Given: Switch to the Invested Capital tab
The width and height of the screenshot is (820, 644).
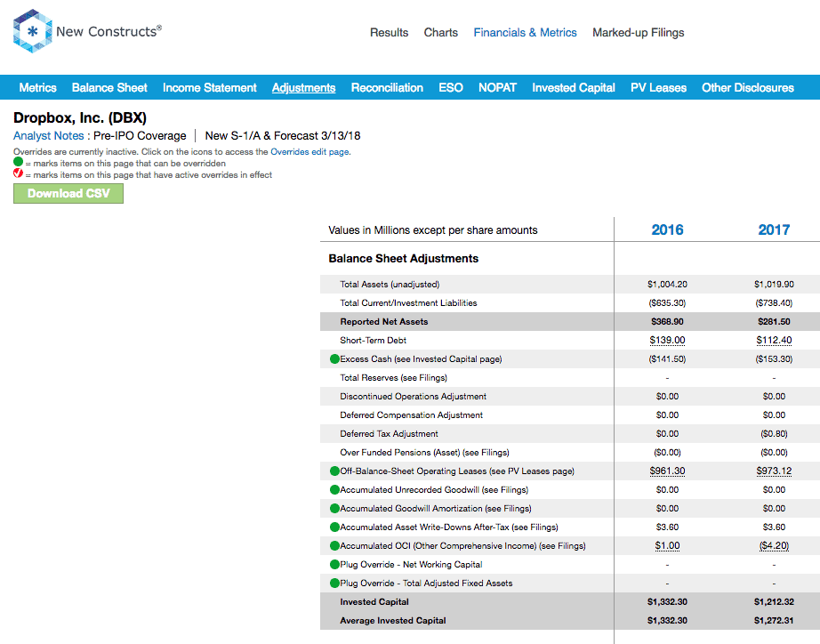Looking at the screenshot, I should pyautogui.click(x=574, y=87).
